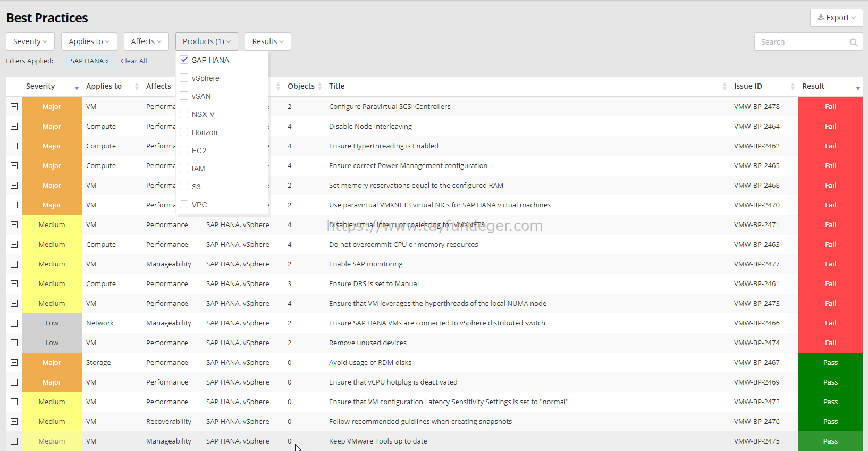Expand the paravirtual VMXNET3 virtual NICs row
Screen dimensions: 868x451
click(14, 205)
